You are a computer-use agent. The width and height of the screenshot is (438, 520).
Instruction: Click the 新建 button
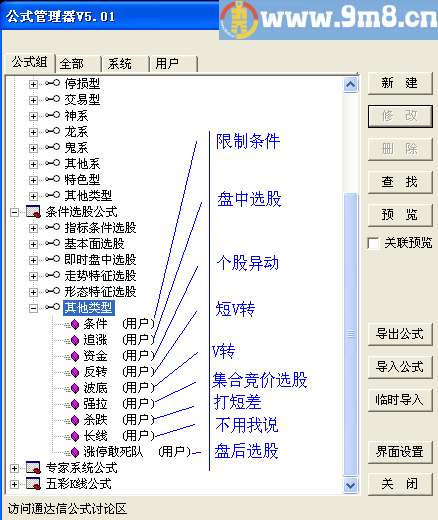click(400, 83)
